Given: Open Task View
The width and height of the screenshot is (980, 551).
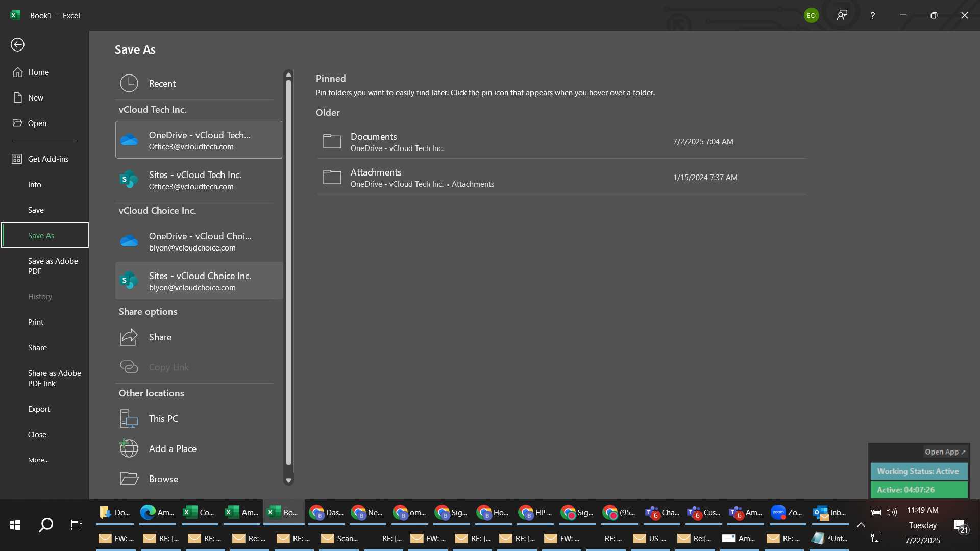Looking at the screenshot, I should coord(76,525).
